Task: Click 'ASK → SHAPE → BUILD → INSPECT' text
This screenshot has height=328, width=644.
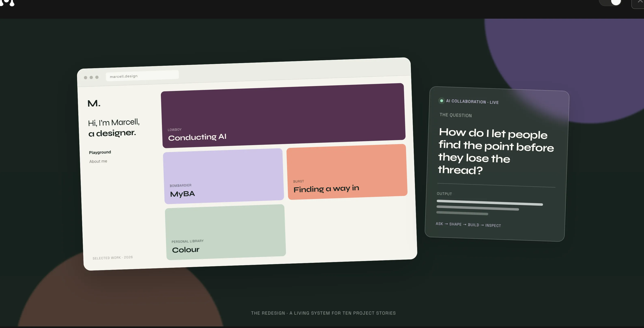Action: pos(468,224)
